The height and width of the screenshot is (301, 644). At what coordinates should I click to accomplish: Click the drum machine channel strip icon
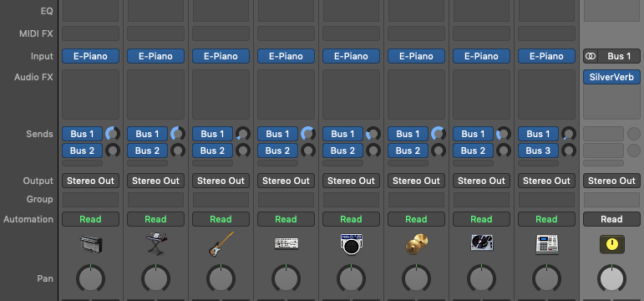(287, 244)
